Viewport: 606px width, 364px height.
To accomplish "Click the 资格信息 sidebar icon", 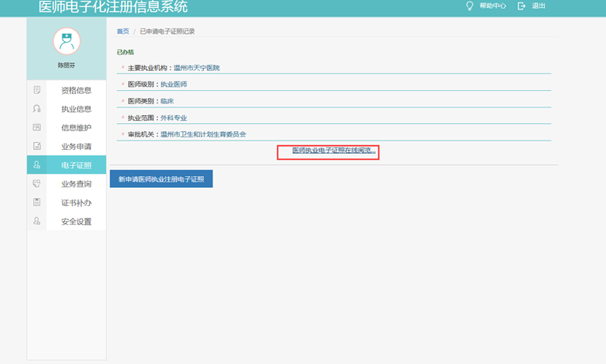I will coord(36,90).
